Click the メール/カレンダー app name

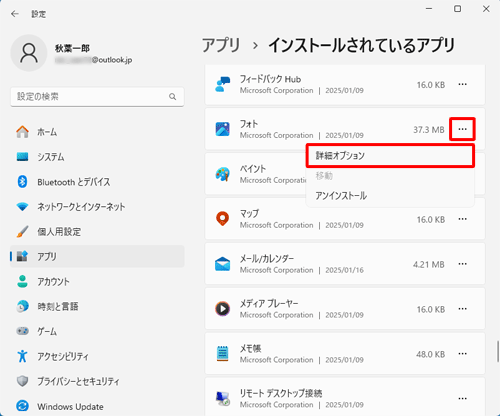pyautogui.click(x=267, y=259)
